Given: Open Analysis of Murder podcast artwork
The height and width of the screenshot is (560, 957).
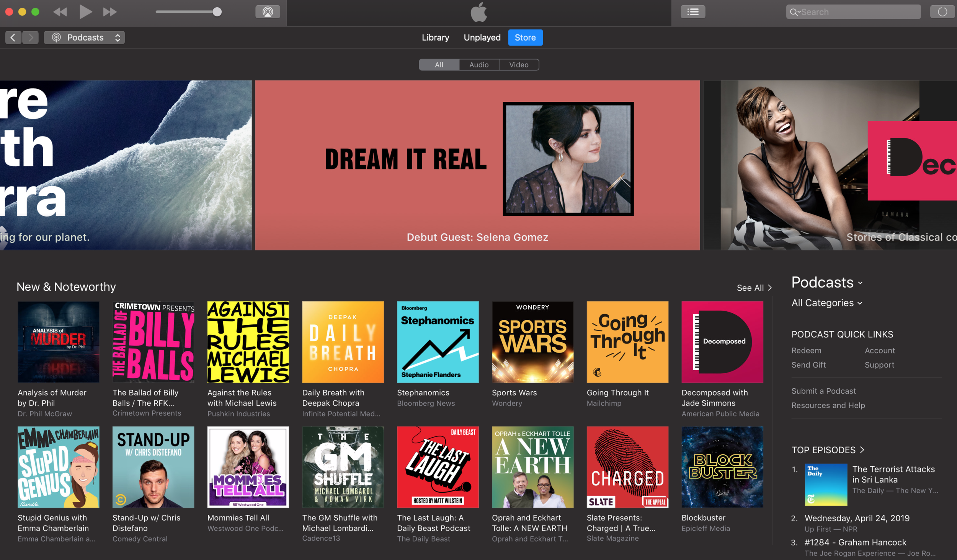Looking at the screenshot, I should [58, 342].
